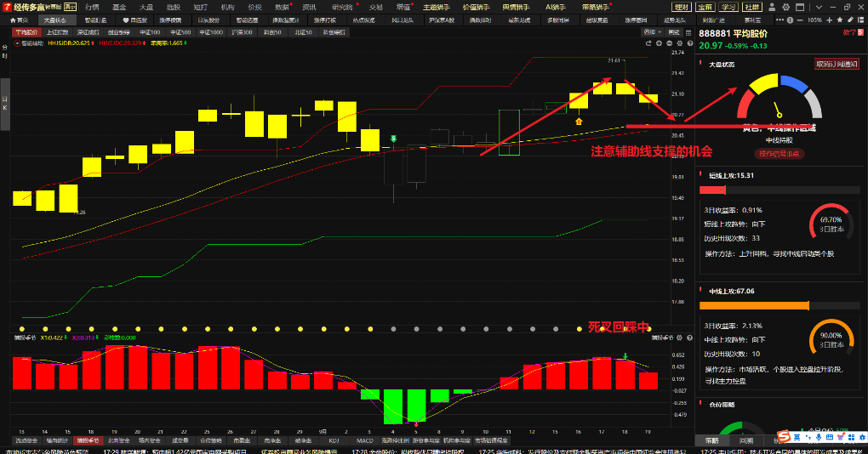The height and width of the screenshot is (454, 868).
Task: Click the info exclamation icon near zoom controls
Action: [x=790, y=20]
